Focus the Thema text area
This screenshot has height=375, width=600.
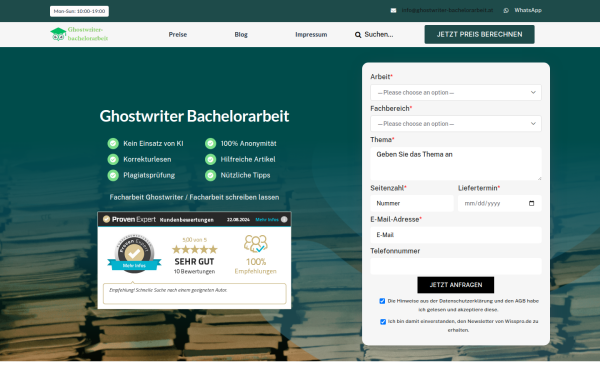click(x=456, y=164)
